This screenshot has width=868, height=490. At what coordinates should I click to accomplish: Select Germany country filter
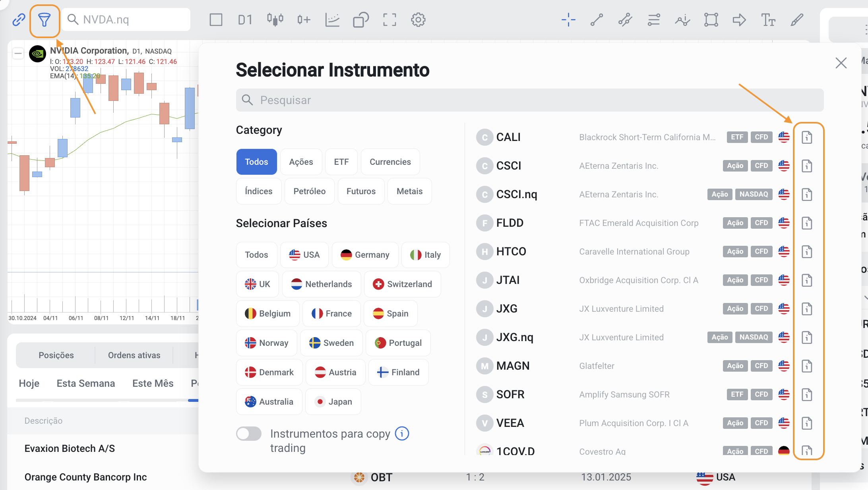pyautogui.click(x=365, y=255)
